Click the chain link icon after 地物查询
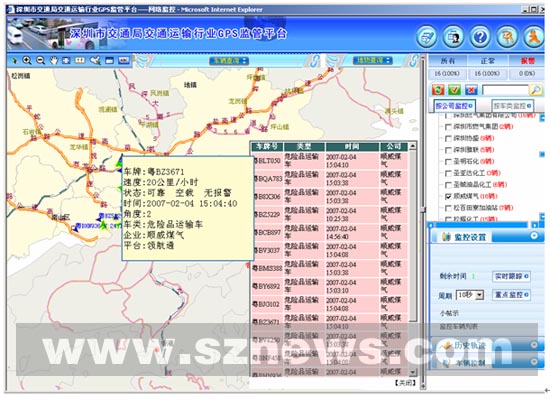Image resolution: width=550 pixels, height=399 pixels. point(414,61)
